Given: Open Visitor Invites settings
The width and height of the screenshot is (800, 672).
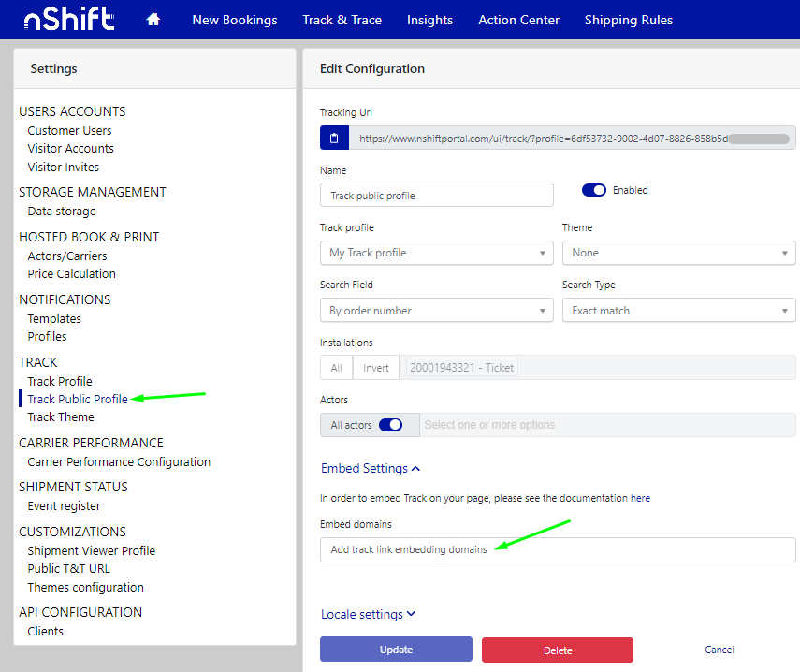Looking at the screenshot, I should pyautogui.click(x=64, y=167).
